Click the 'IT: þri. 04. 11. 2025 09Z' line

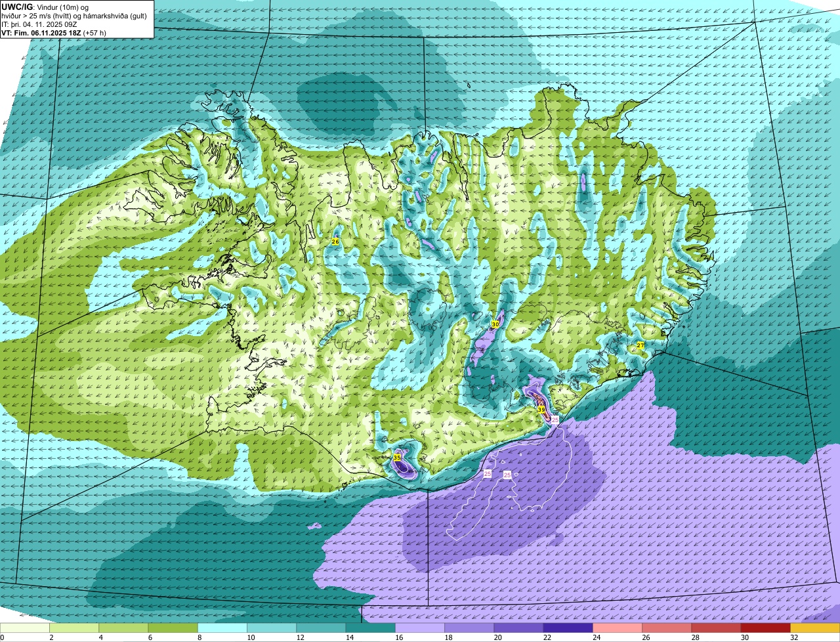pos(39,24)
